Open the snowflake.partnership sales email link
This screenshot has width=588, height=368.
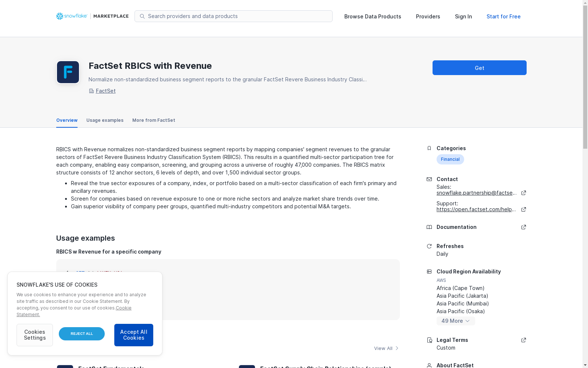click(x=477, y=193)
